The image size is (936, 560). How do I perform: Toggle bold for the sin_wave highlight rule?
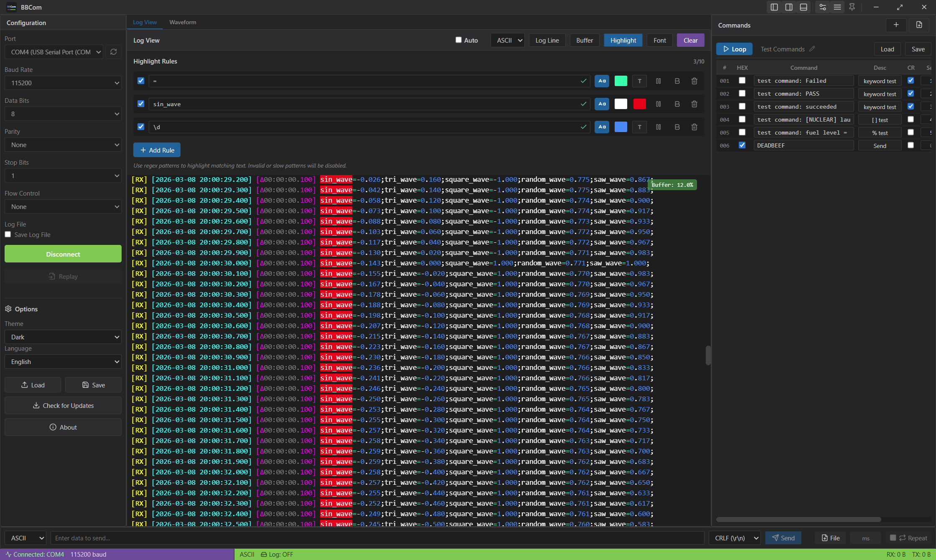coord(677,104)
